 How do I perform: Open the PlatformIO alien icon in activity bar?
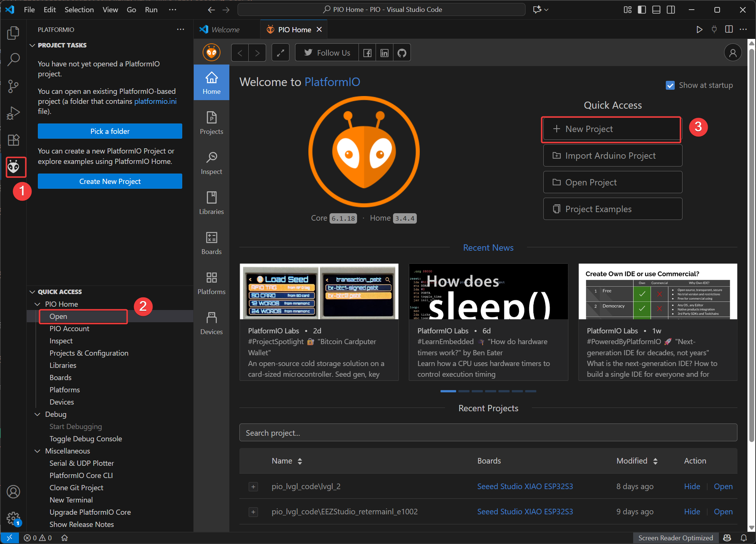point(14,167)
